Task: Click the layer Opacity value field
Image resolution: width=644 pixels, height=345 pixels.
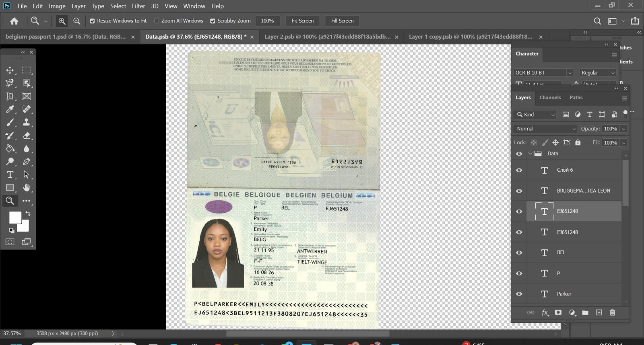Action: [x=610, y=129]
